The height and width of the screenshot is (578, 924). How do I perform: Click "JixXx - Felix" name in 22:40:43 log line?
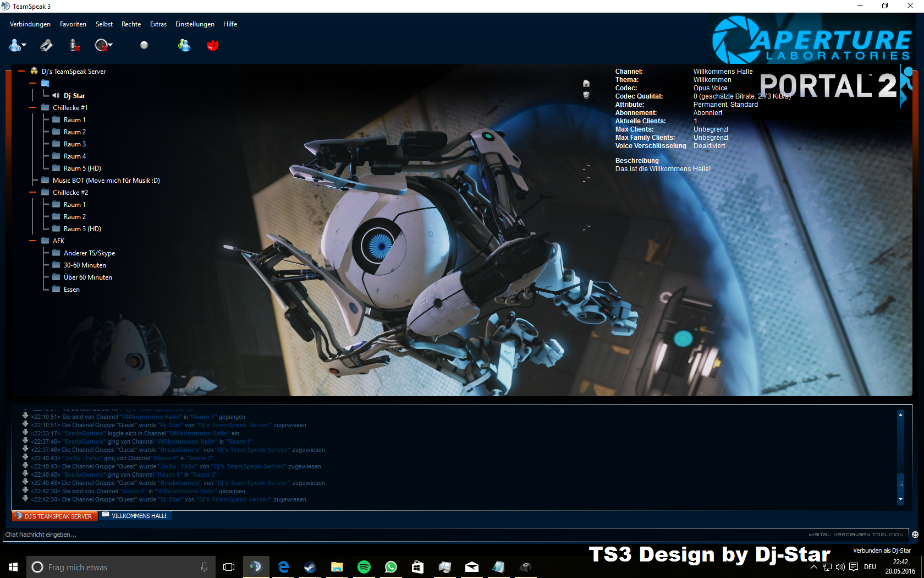[x=82, y=458]
